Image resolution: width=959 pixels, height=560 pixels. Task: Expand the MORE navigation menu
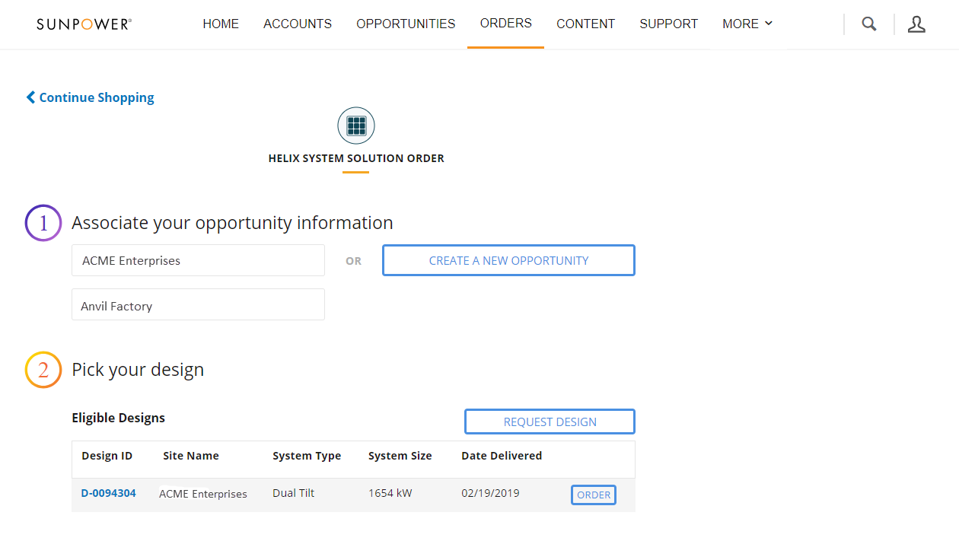[x=746, y=24]
